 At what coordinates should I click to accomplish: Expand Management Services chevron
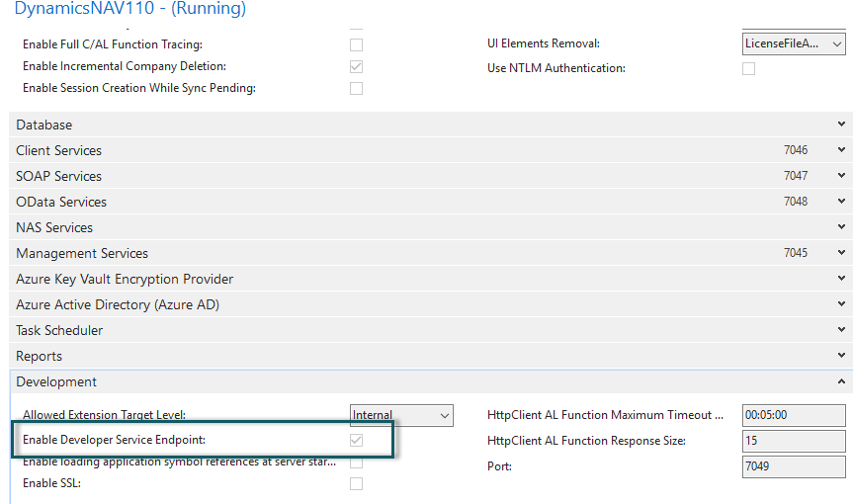[841, 253]
